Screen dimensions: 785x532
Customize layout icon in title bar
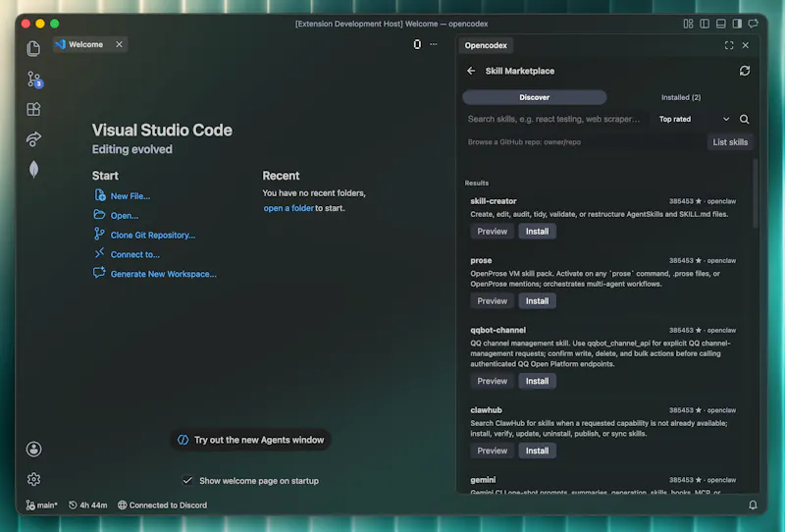689,24
